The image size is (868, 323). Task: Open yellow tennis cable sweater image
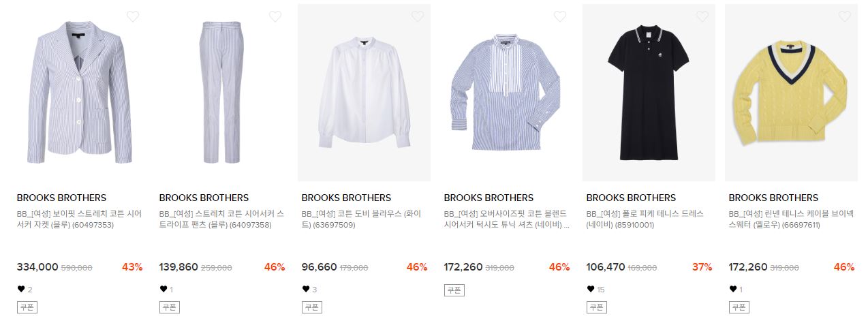[792, 93]
